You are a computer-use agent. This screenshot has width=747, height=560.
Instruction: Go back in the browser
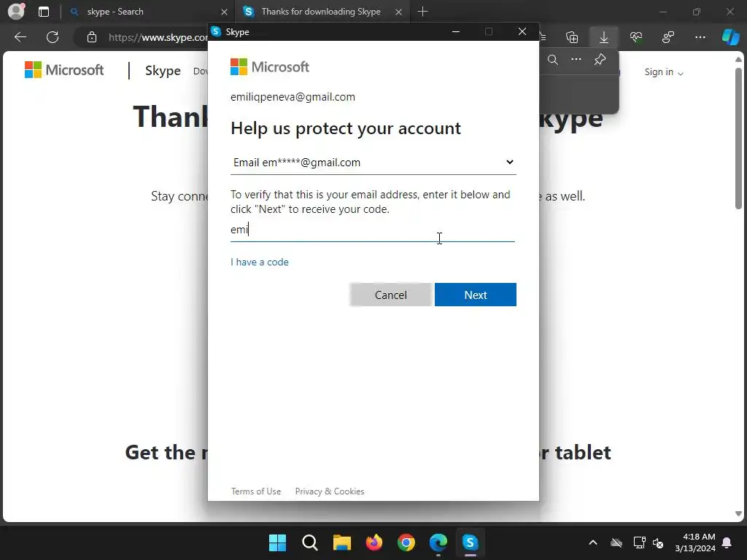(20, 37)
